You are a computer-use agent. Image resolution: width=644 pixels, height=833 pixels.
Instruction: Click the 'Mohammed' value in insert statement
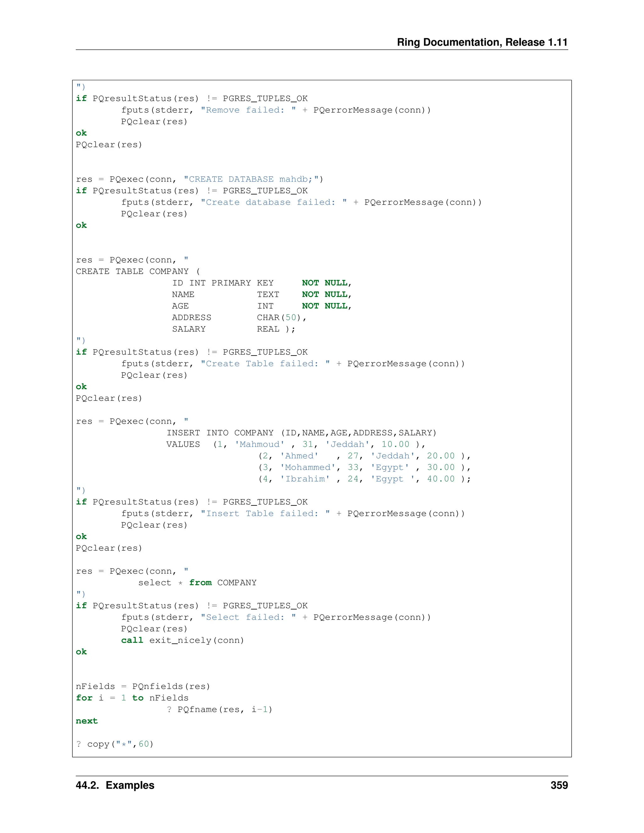pyautogui.click(x=308, y=468)
